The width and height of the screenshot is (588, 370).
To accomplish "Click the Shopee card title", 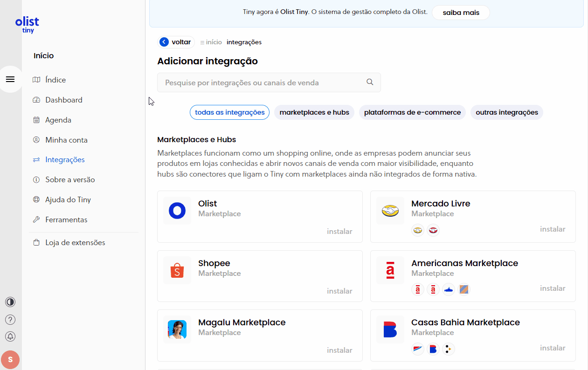I will tap(214, 263).
